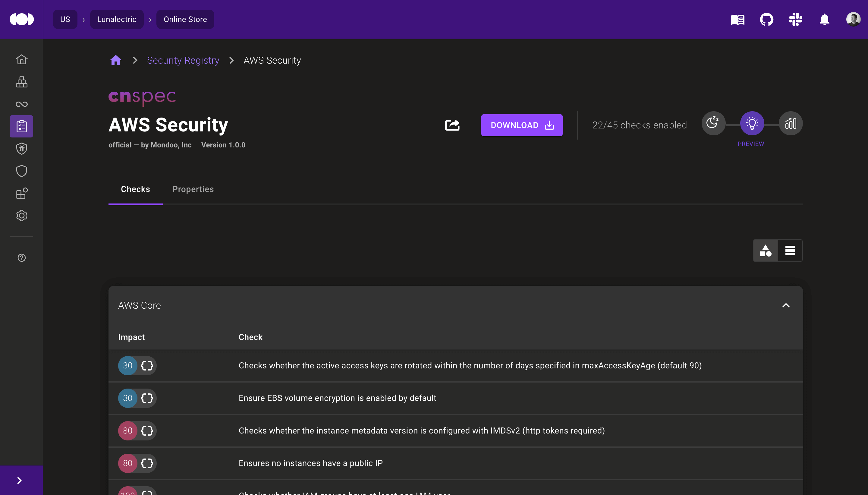
Task: Select the Checks tab
Action: click(135, 189)
